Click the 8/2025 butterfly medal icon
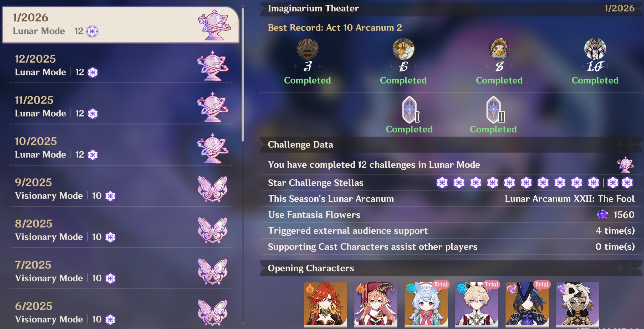This screenshot has height=329, width=644. click(x=213, y=230)
